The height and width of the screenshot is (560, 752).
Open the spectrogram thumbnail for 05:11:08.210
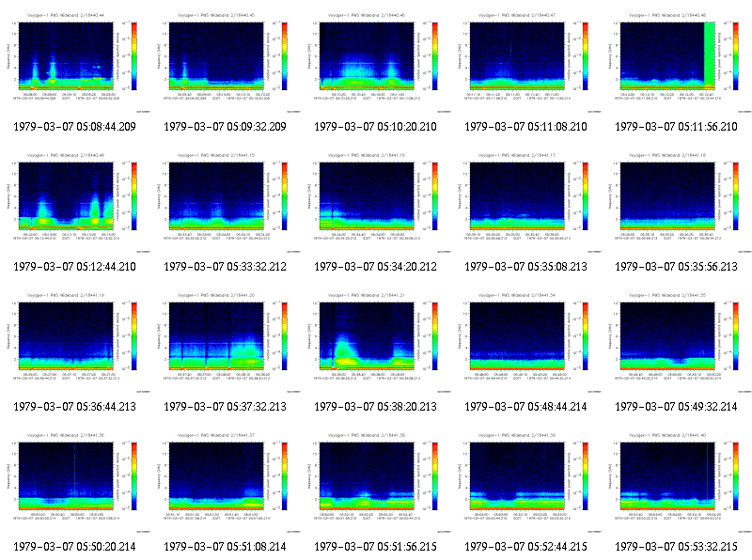[526, 63]
